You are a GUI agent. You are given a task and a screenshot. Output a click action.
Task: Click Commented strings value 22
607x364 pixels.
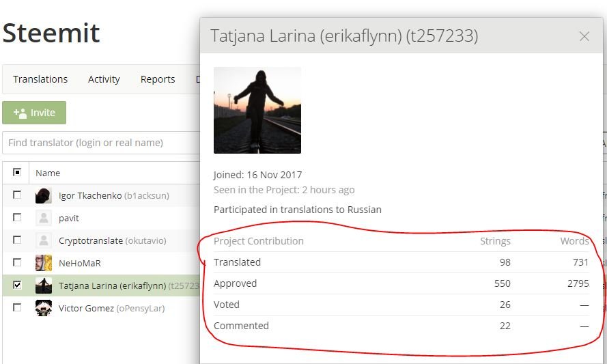[x=505, y=326]
